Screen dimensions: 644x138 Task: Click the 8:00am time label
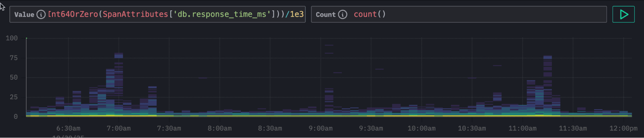pyautogui.click(x=219, y=128)
